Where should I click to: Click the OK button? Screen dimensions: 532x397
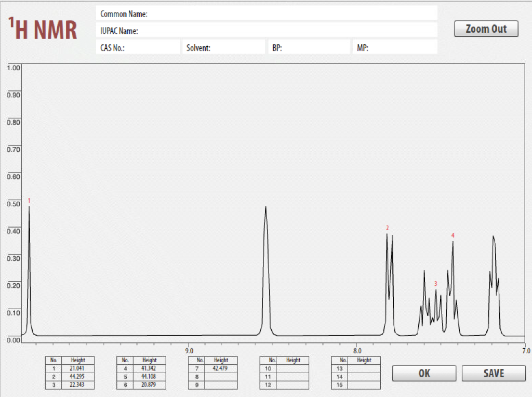pyautogui.click(x=423, y=373)
